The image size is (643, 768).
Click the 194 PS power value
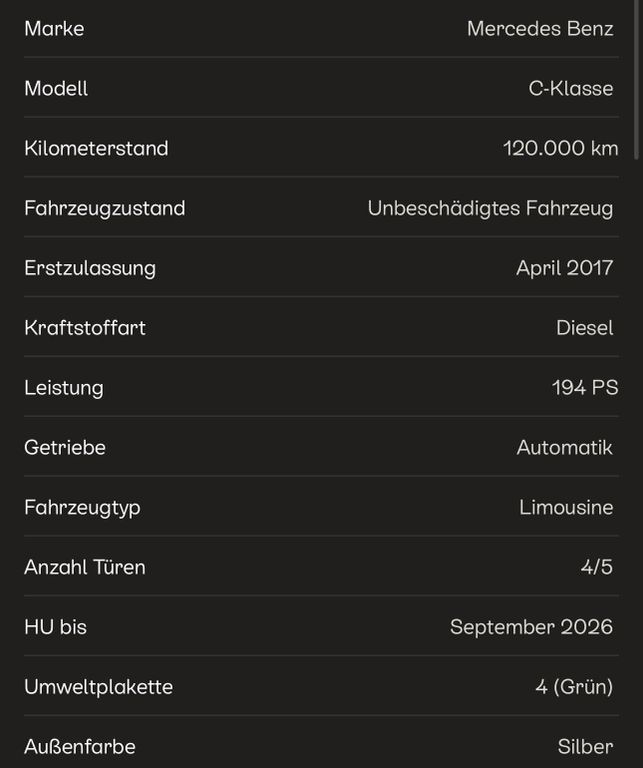click(584, 388)
